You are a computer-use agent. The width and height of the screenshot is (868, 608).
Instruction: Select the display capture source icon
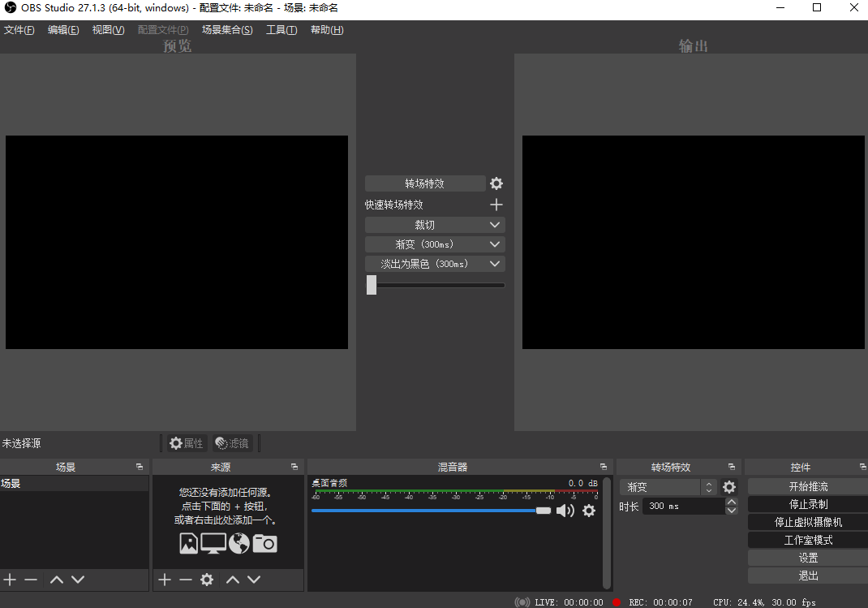(x=213, y=543)
